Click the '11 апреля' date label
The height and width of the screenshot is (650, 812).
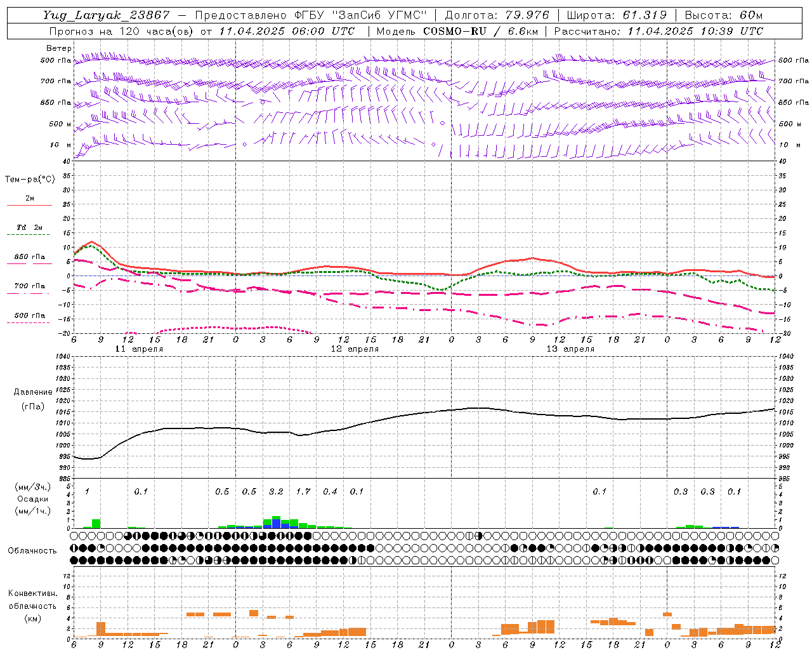pyautogui.click(x=139, y=349)
